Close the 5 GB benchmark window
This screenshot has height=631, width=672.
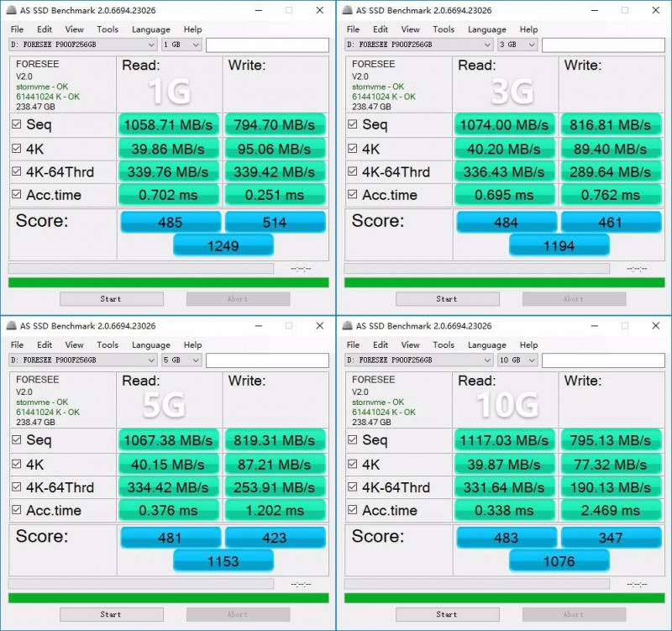click(319, 326)
